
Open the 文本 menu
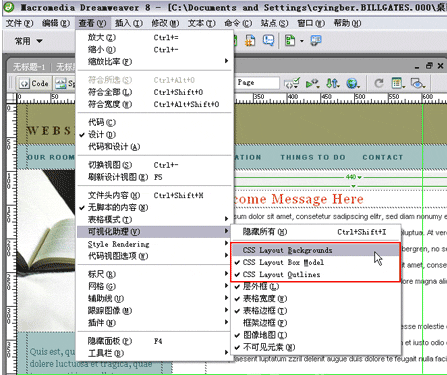(x=201, y=23)
